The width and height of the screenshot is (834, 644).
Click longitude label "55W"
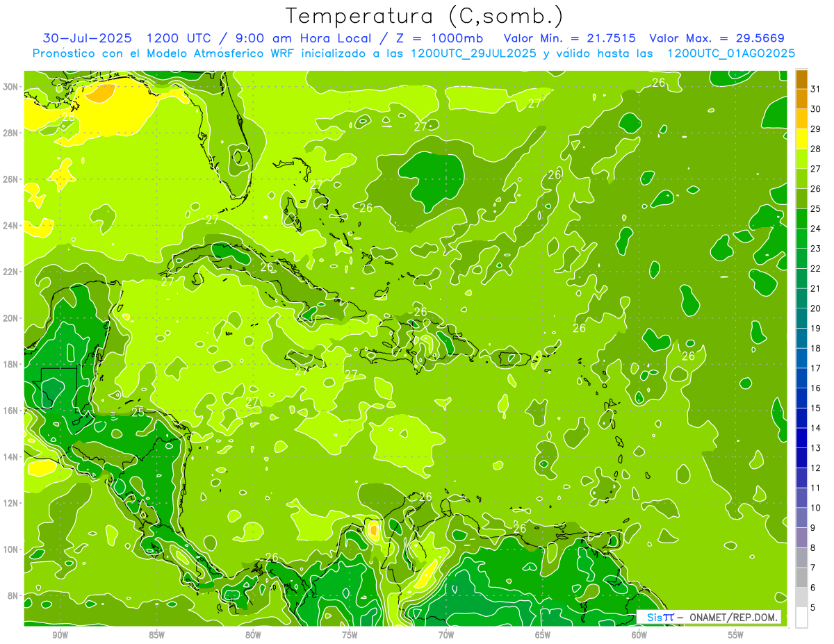coord(736,635)
